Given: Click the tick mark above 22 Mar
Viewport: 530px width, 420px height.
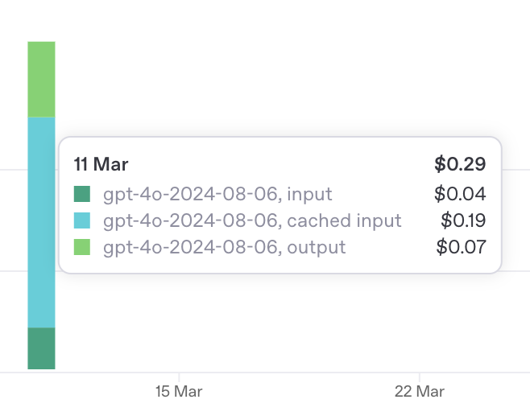Looking at the screenshot, I should (x=420, y=377).
